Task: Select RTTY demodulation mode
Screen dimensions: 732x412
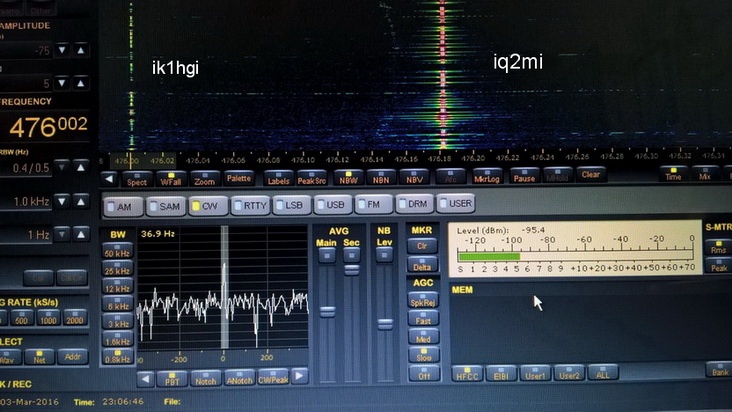Action: 251,205
